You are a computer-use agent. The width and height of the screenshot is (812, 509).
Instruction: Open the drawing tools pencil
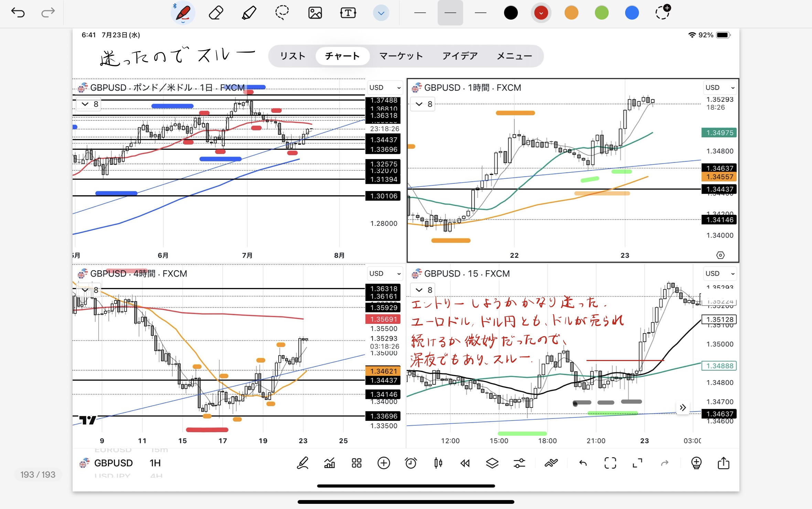click(302, 463)
